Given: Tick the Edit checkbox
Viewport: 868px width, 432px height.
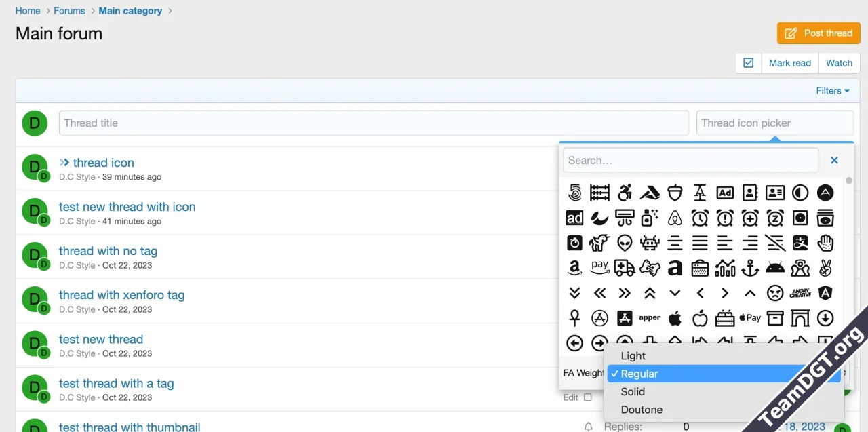Looking at the screenshot, I should tap(588, 397).
